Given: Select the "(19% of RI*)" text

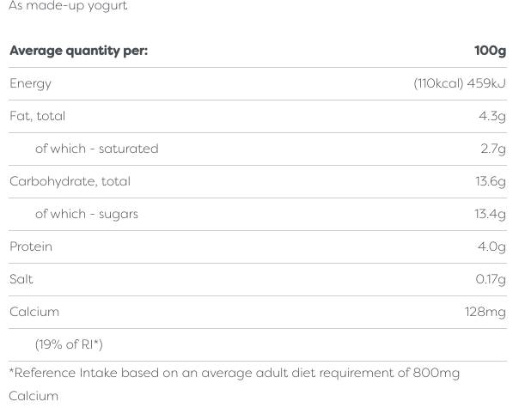Looking at the screenshot, I should point(69,344).
